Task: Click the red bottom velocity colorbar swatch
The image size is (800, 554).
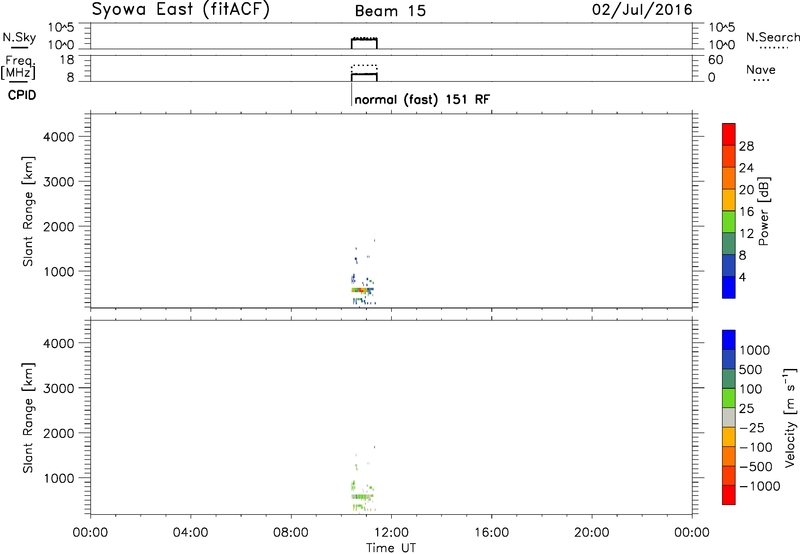Action: 729,495
